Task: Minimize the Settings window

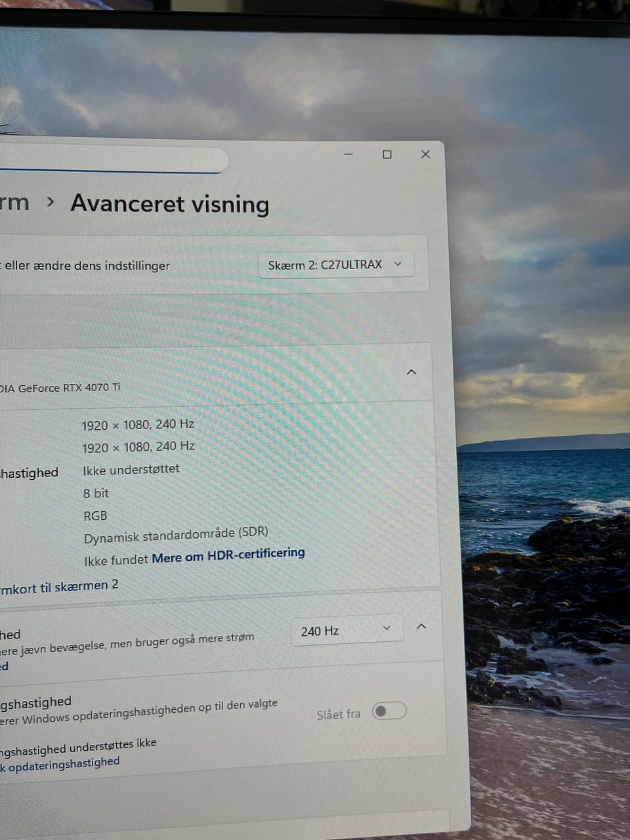Action: tap(348, 154)
